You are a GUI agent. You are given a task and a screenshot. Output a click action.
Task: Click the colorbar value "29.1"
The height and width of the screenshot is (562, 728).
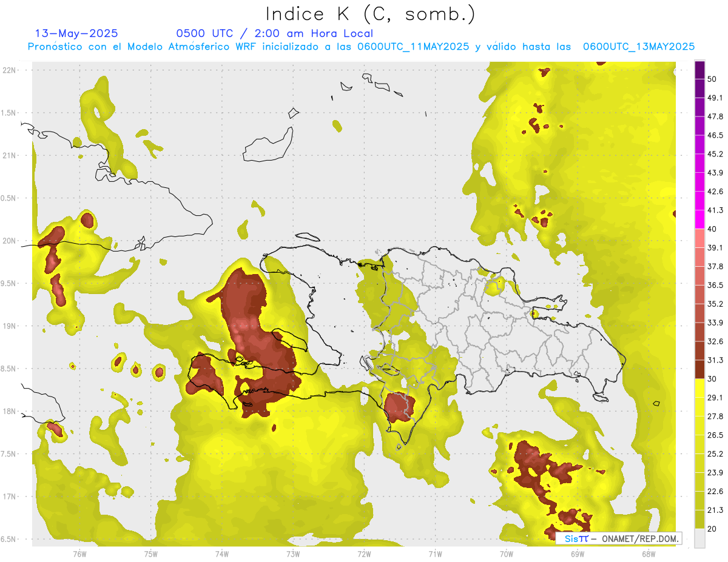pos(716,398)
